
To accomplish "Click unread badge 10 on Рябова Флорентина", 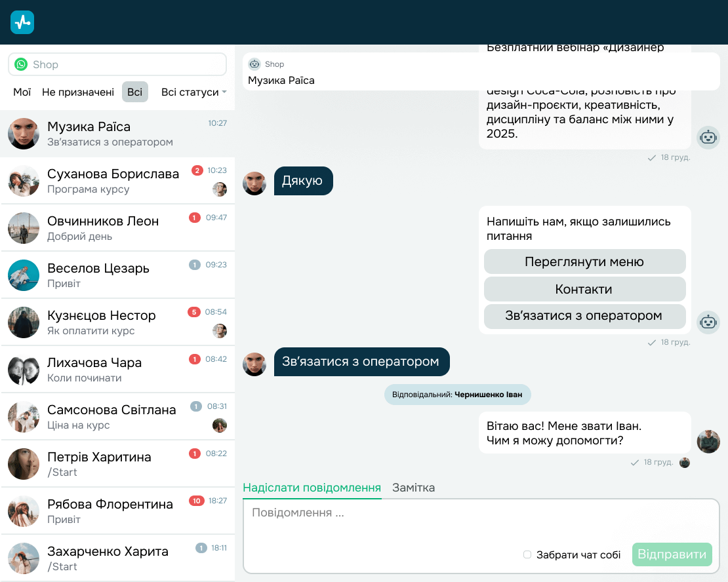I will point(196,501).
